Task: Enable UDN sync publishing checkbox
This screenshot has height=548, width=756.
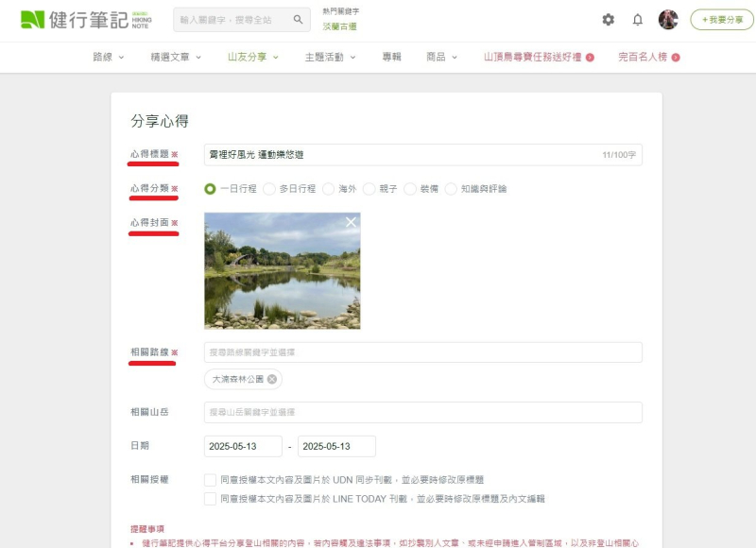Action: tap(210, 480)
